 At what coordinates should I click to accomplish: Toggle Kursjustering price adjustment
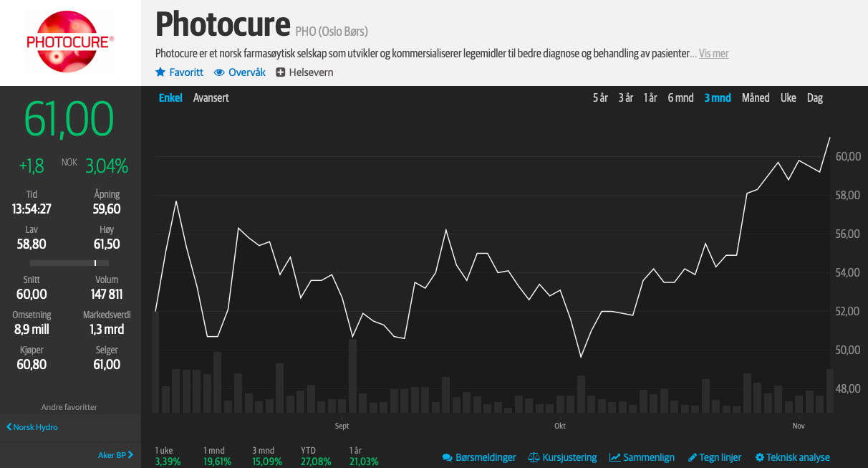click(569, 457)
